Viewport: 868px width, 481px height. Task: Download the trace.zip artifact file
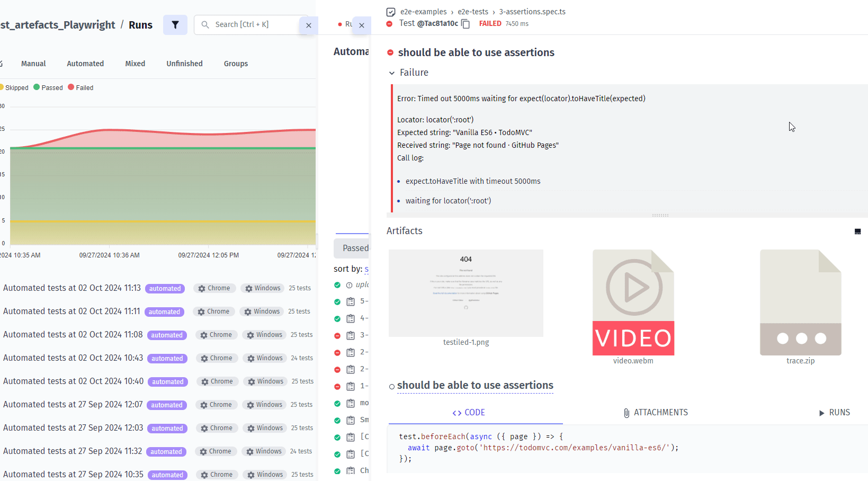(x=800, y=302)
